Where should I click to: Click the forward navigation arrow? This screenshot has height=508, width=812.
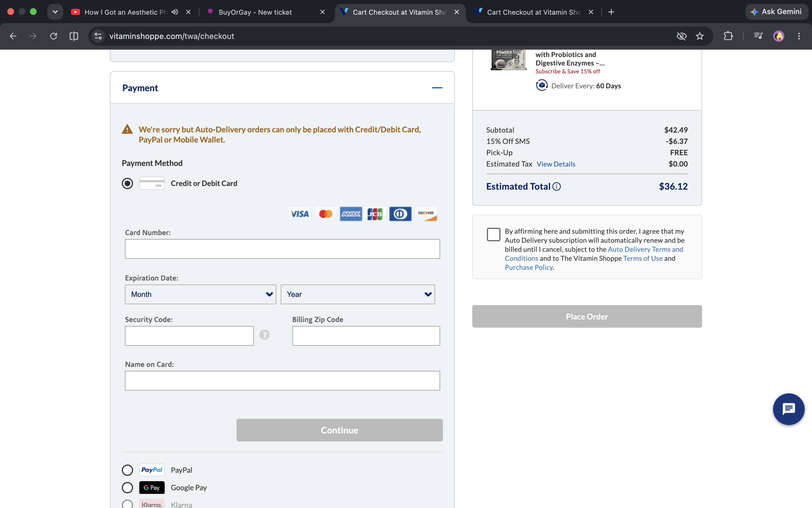[x=33, y=36]
